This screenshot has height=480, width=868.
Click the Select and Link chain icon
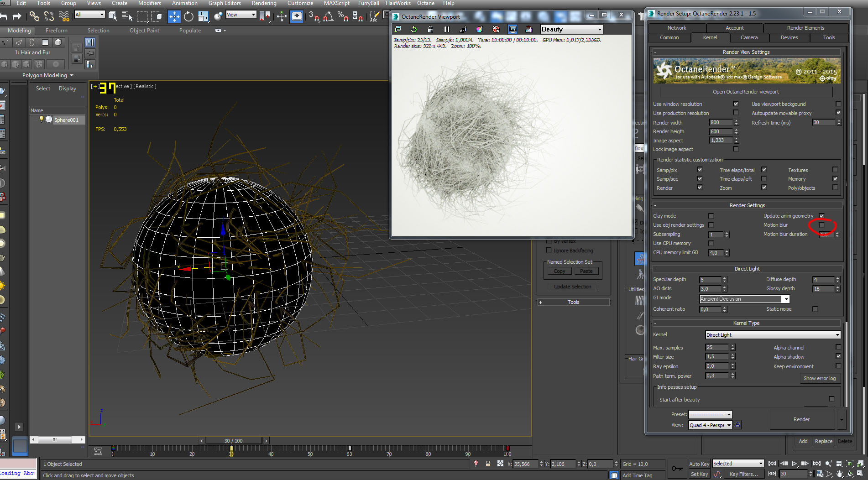[34, 17]
